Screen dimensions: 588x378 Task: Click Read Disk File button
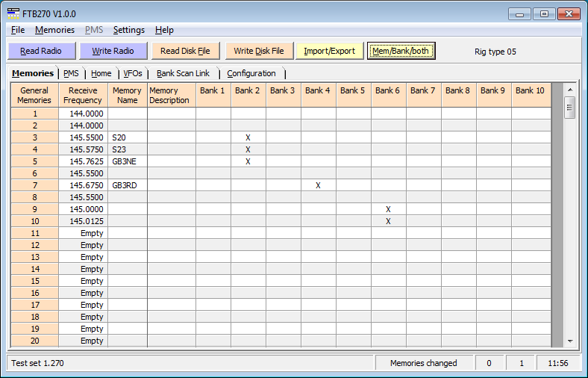coord(185,51)
